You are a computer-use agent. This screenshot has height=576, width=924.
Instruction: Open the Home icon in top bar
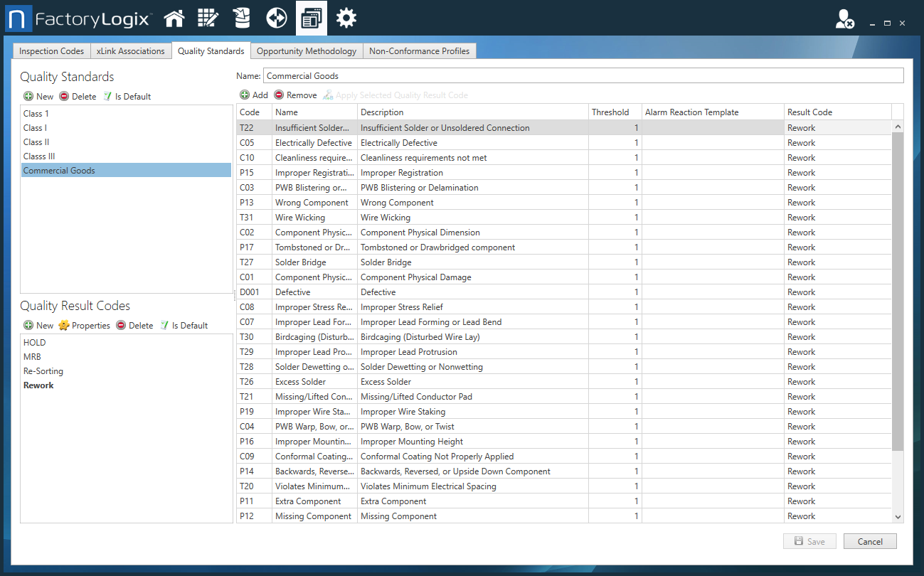[x=174, y=18]
